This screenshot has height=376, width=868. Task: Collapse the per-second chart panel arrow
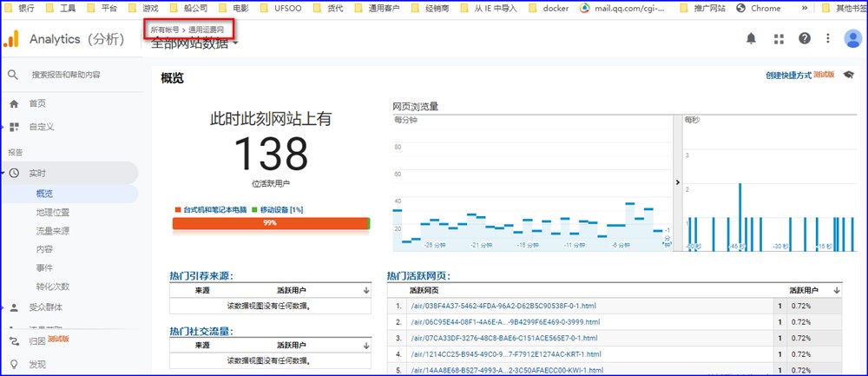678,182
